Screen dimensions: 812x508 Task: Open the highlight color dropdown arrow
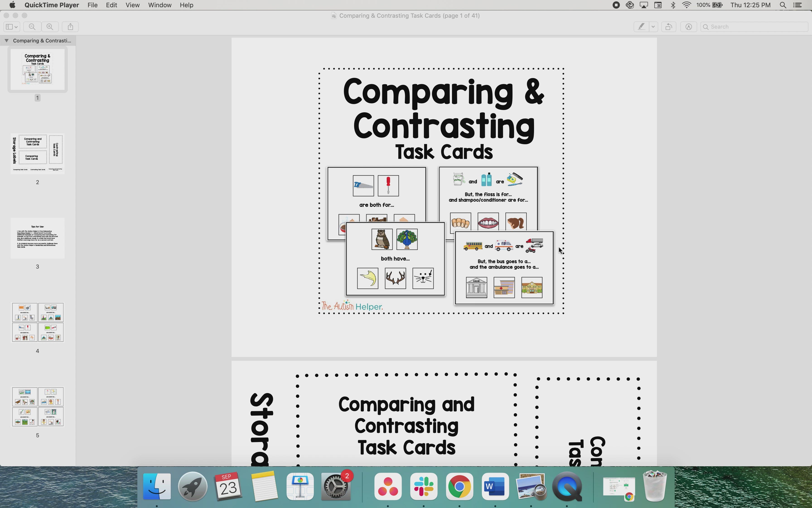(653, 27)
